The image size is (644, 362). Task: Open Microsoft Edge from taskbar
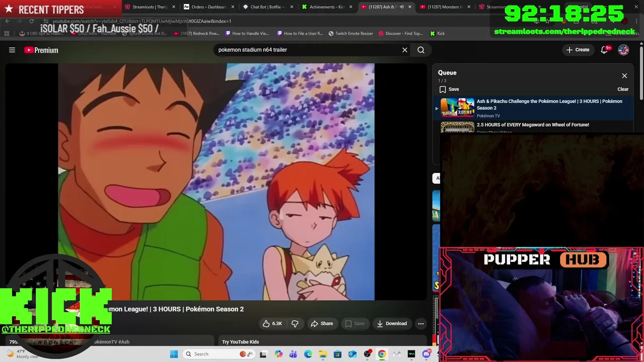pyautogui.click(x=308, y=354)
